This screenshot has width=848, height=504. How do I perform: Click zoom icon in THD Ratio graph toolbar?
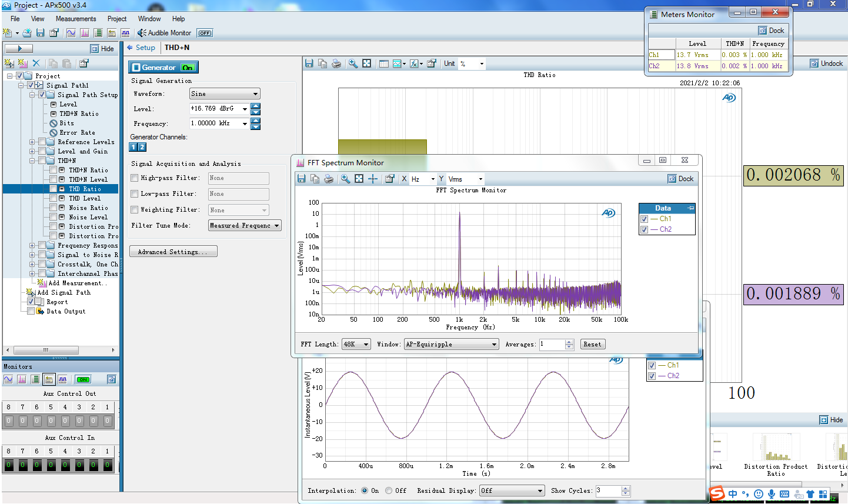[353, 64]
